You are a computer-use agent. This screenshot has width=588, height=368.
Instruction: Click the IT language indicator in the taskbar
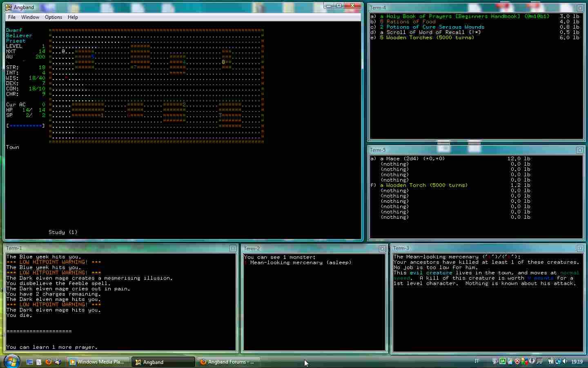[477, 361]
